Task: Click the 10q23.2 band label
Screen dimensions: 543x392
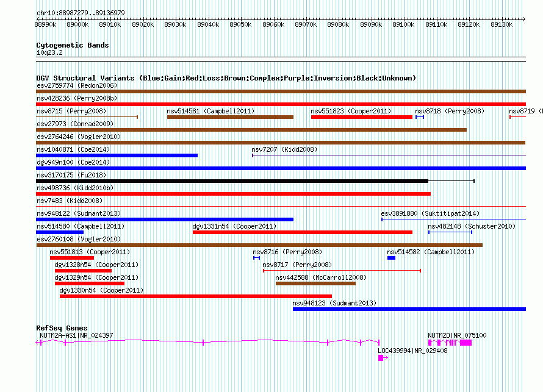Action: point(49,52)
